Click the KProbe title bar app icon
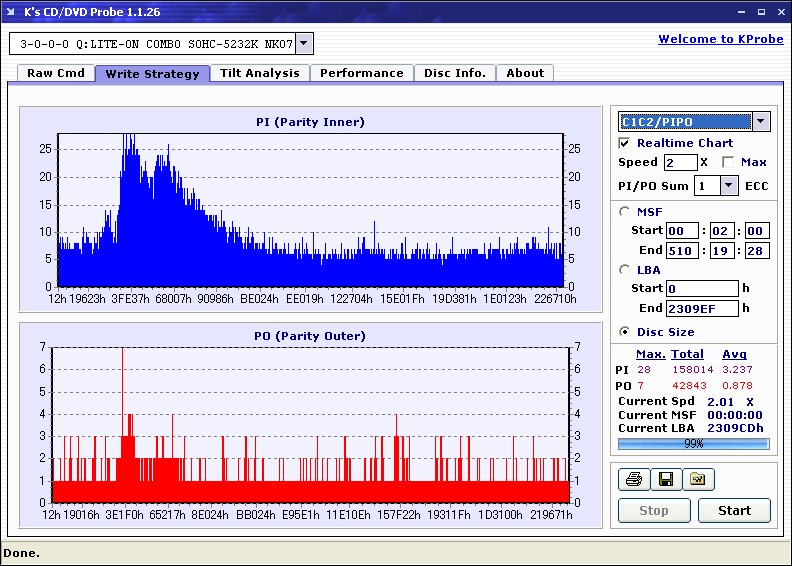 [x=10, y=11]
